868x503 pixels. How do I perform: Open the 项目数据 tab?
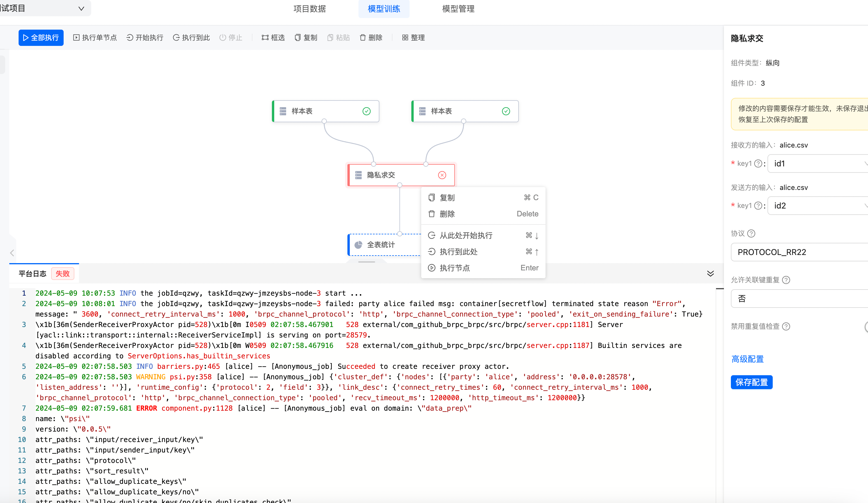[309, 9]
